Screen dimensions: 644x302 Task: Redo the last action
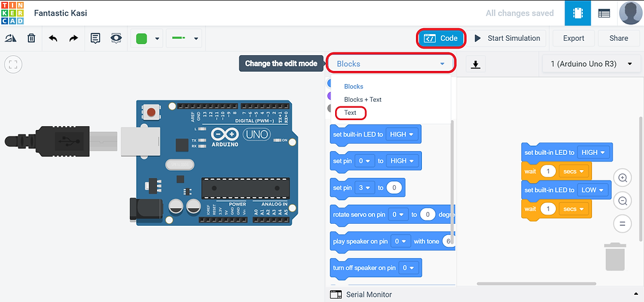74,38
